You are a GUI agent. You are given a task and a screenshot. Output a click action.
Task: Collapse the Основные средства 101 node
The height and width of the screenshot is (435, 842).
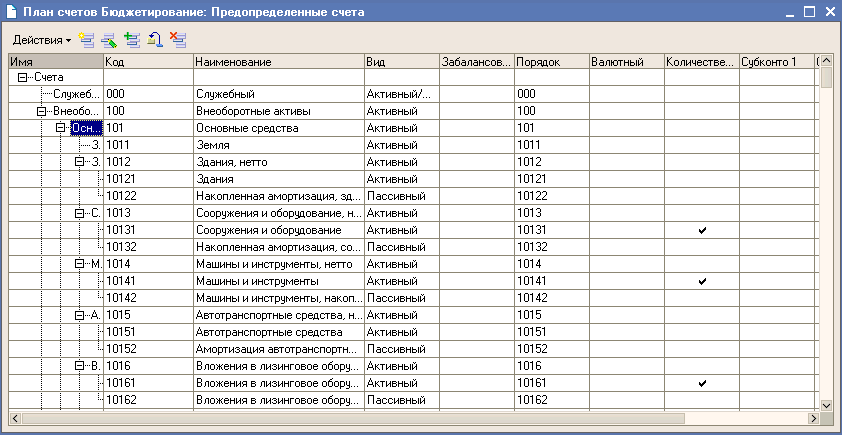click(61, 128)
